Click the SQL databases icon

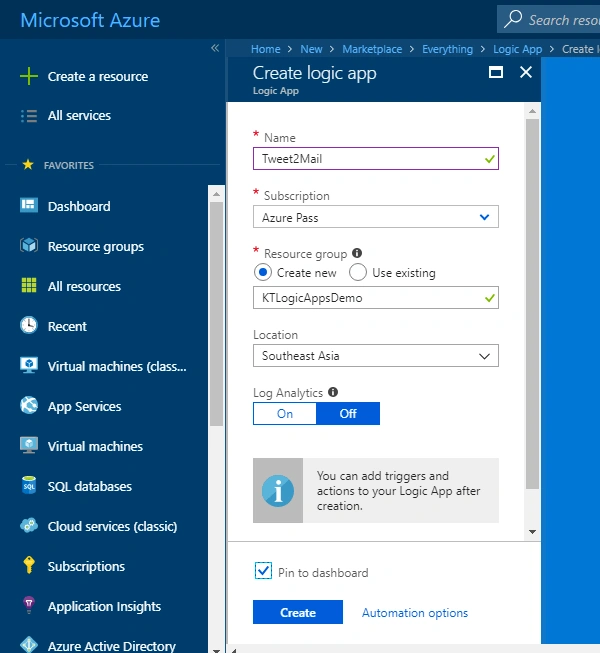point(29,485)
